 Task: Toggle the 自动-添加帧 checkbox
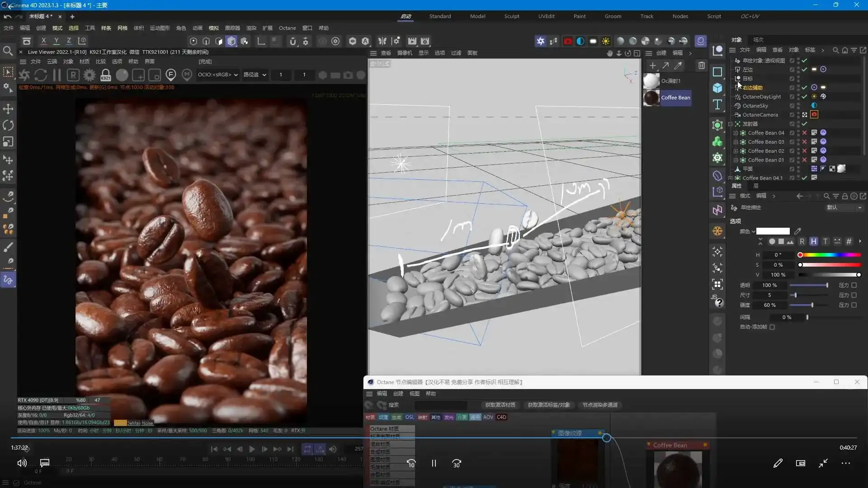click(x=772, y=327)
